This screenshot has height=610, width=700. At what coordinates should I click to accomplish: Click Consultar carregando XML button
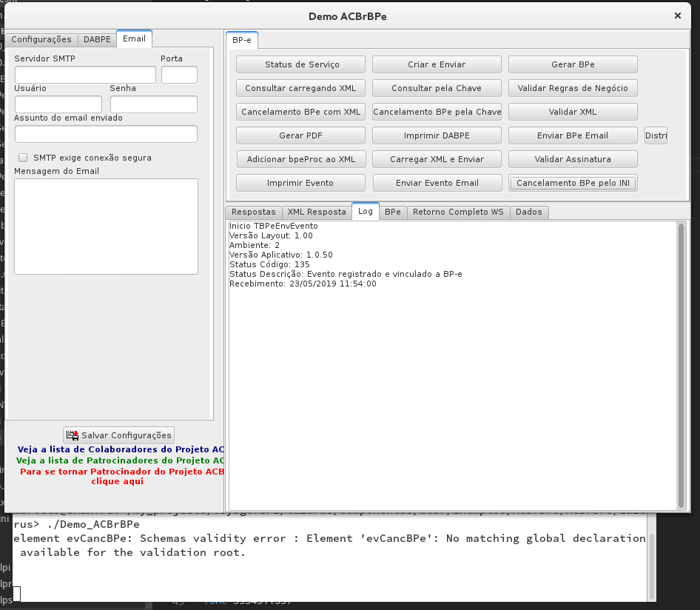click(301, 88)
